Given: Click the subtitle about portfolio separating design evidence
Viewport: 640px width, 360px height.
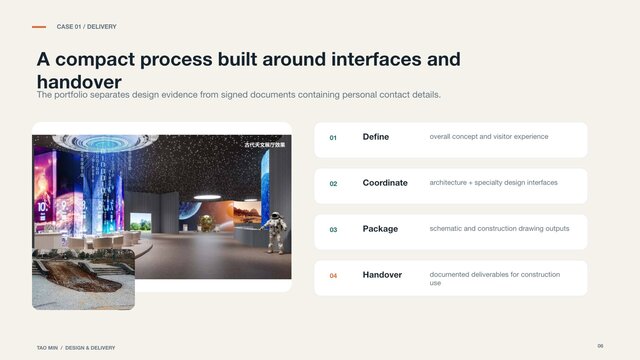Looking at the screenshot, I should [x=239, y=95].
